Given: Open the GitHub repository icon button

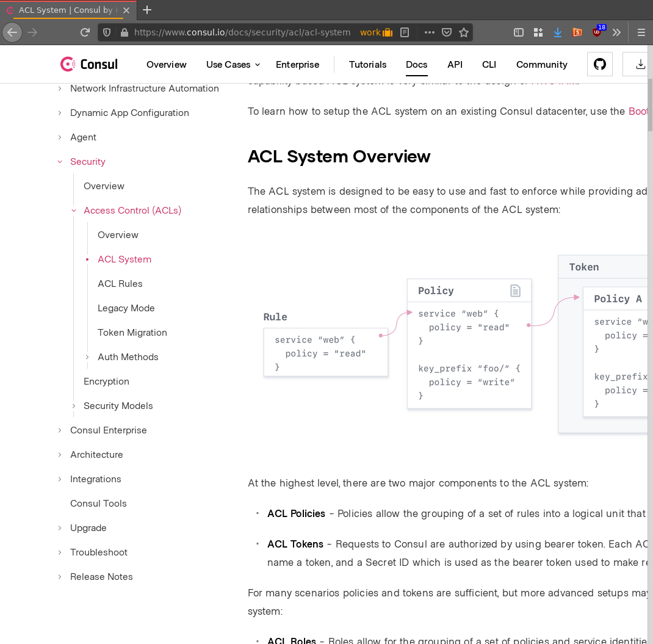Looking at the screenshot, I should 600,64.
